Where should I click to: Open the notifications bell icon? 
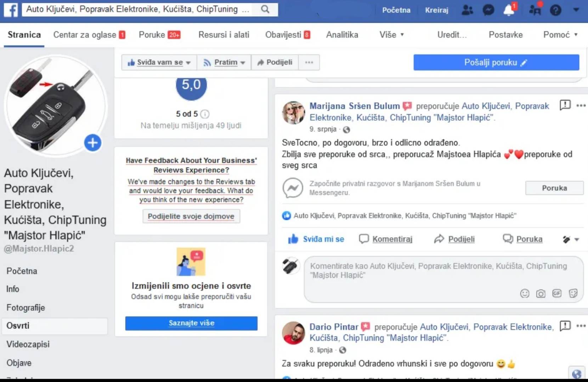(x=509, y=10)
